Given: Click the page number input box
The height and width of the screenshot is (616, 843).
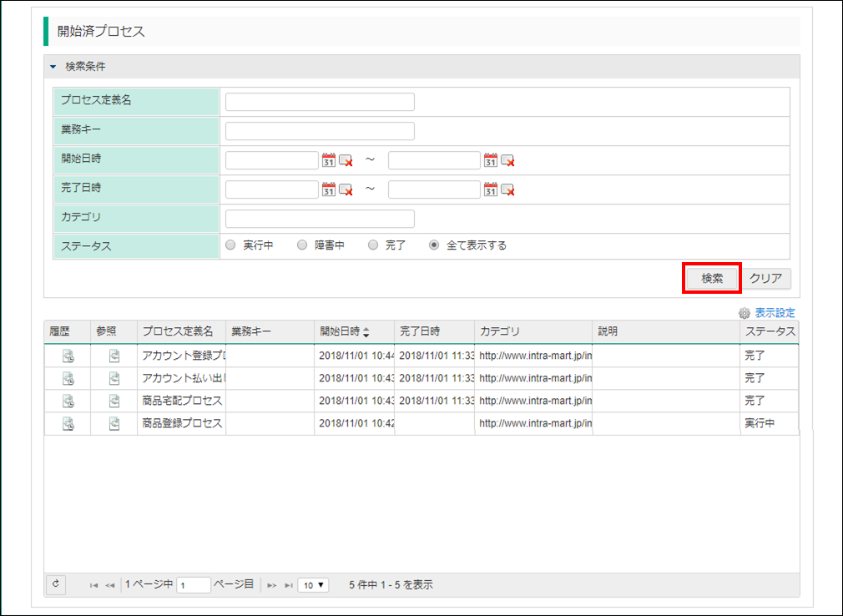Looking at the screenshot, I should pyautogui.click(x=194, y=585).
